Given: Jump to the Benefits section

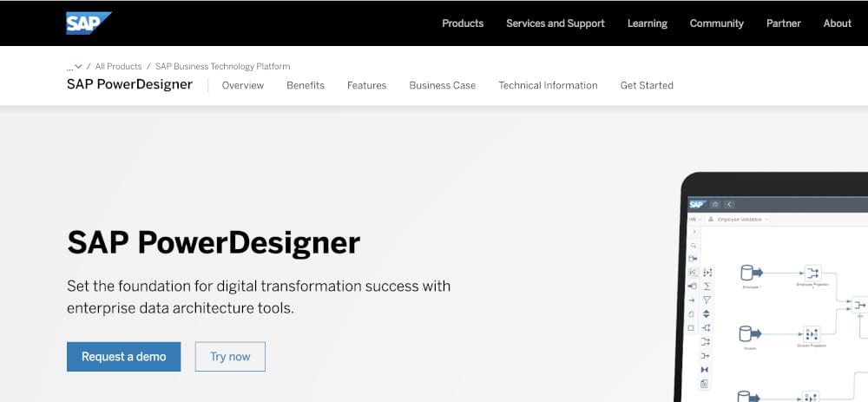Looking at the screenshot, I should tap(306, 85).
